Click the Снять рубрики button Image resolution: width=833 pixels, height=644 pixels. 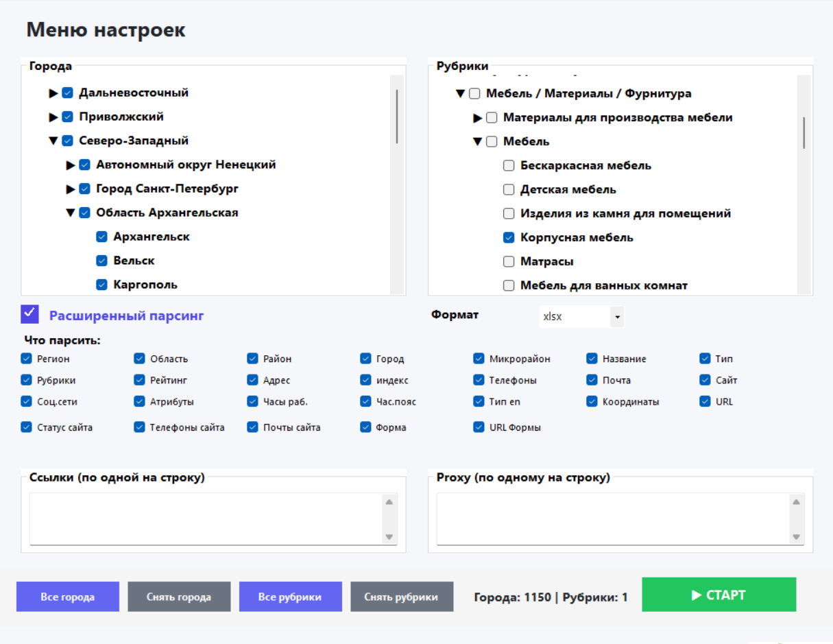tap(401, 597)
